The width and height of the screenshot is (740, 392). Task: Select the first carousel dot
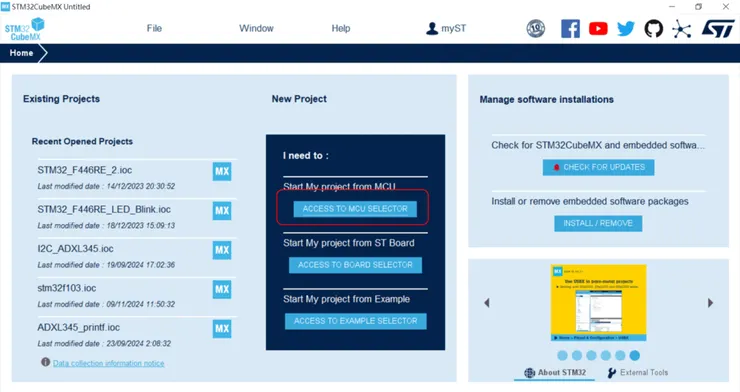point(562,355)
